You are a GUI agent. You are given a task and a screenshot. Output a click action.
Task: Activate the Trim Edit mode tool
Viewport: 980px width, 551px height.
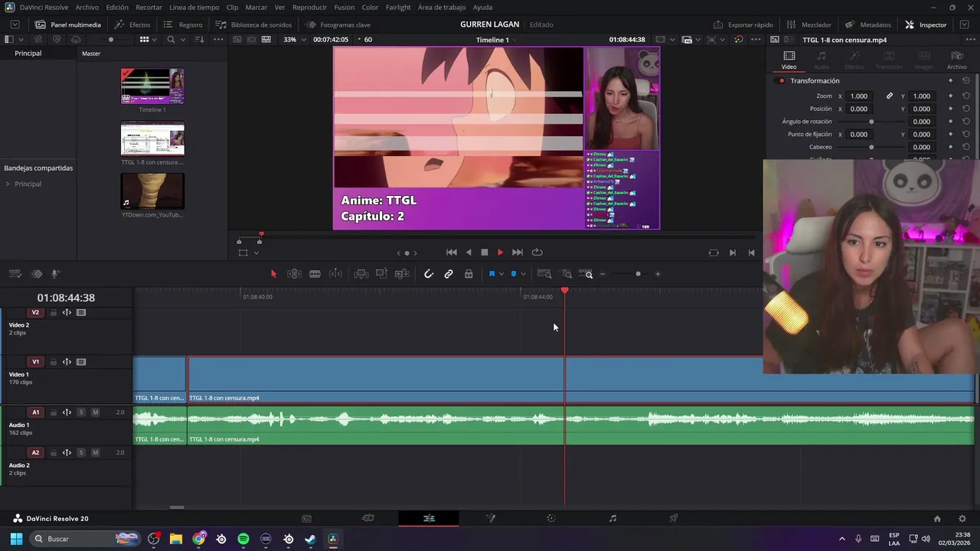pos(294,274)
